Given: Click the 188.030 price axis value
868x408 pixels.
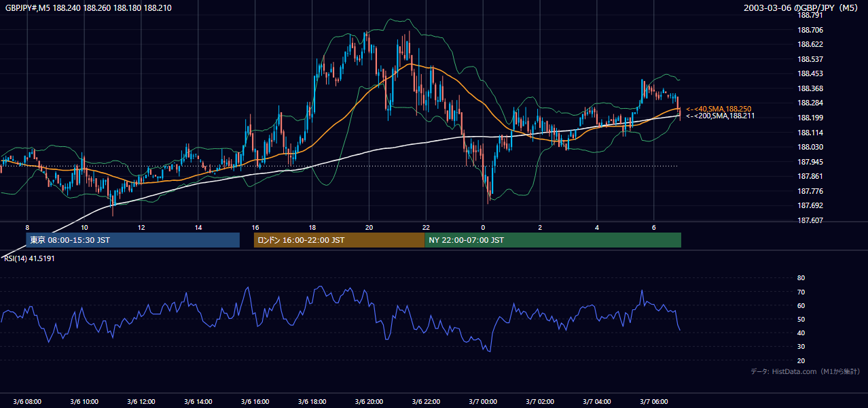Looking at the screenshot, I should click(810, 147).
